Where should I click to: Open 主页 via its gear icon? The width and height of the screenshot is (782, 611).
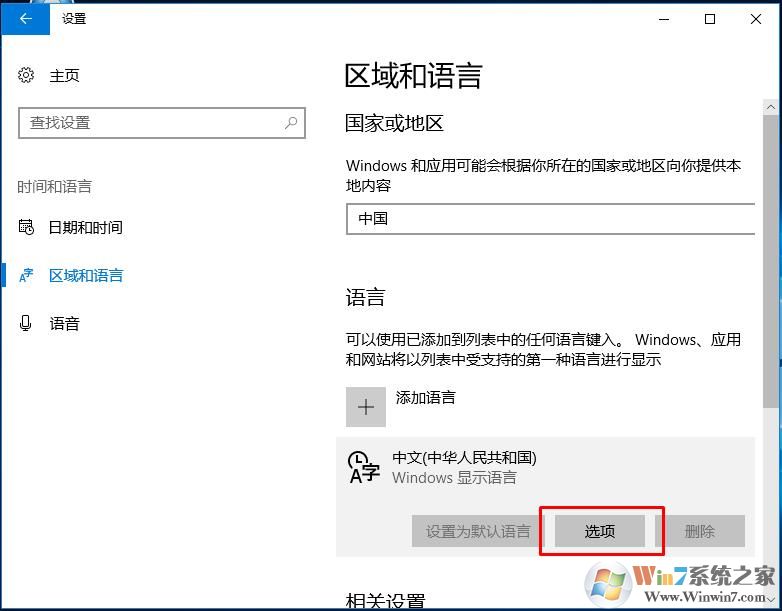coord(26,75)
